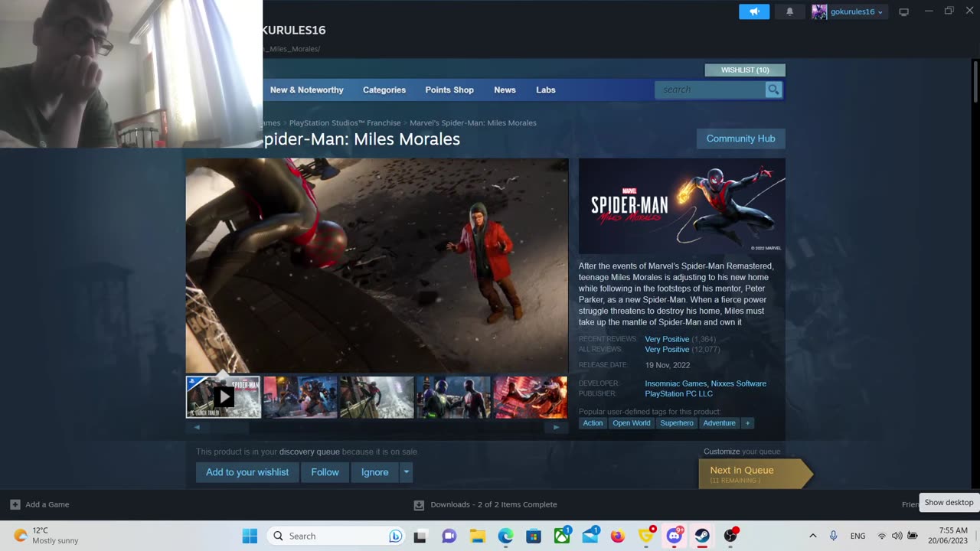Click Add to your wishlist
Viewport: 980px width, 551px height.
(247, 472)
